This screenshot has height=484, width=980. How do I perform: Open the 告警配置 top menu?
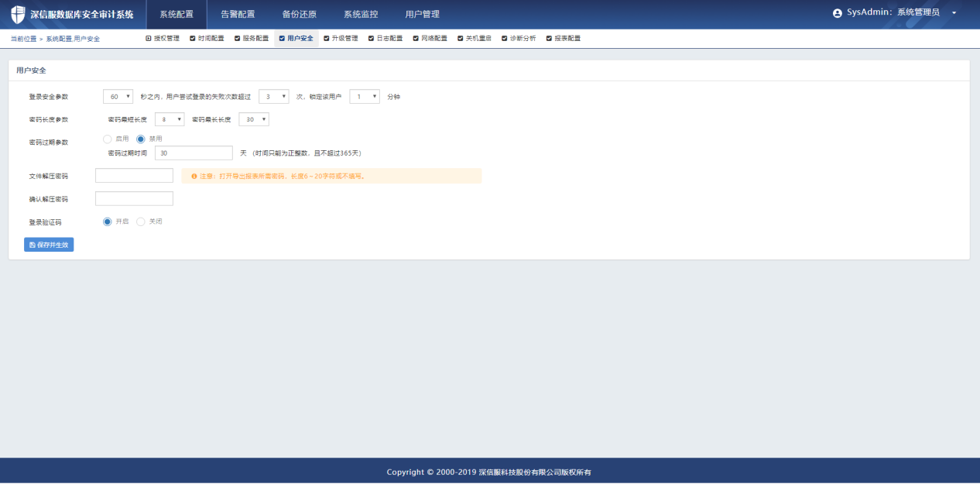point(238,14)
